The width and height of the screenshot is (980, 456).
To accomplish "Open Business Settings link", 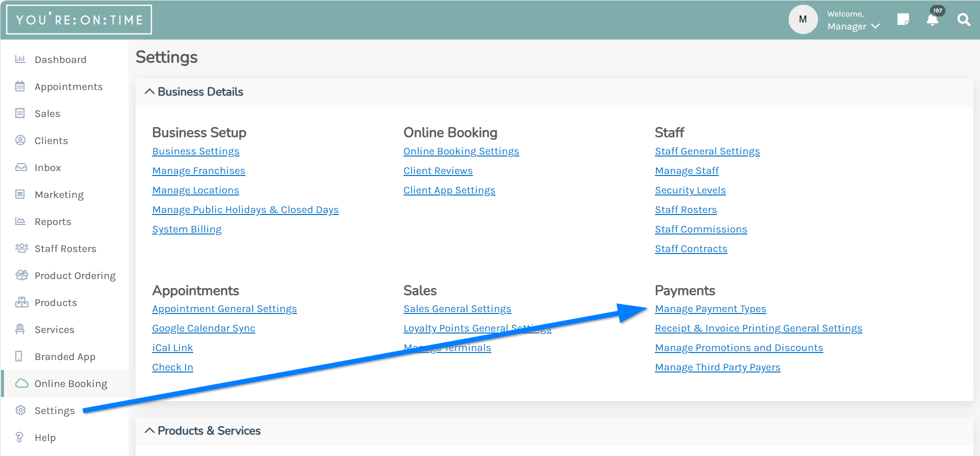I will click(196, 151).
